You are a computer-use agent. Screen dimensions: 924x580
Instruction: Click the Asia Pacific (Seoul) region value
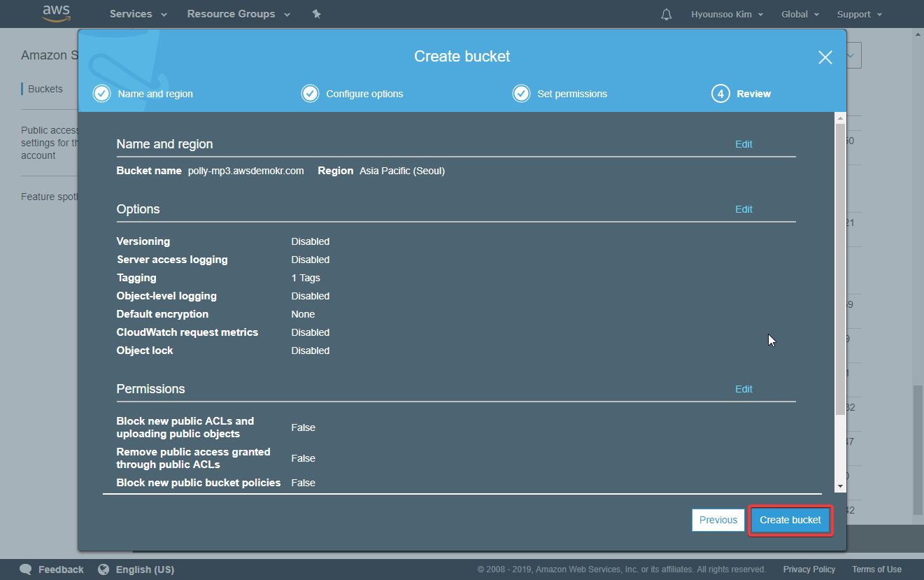point(402,171)
